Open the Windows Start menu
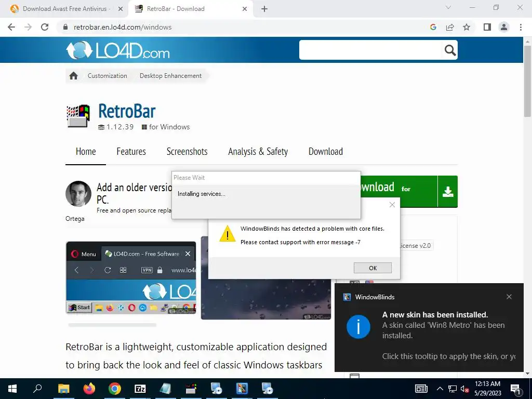This screenshot has height=399, width=532. [12, 389]
